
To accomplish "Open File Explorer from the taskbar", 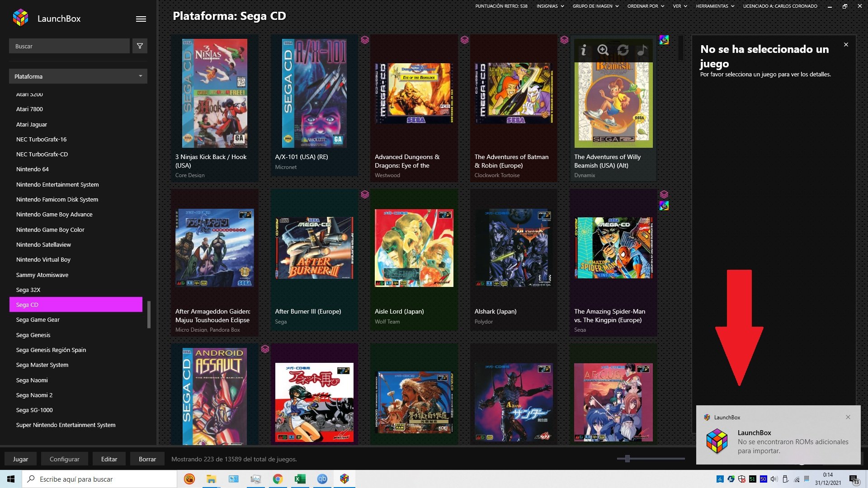I will pos(211,479).
